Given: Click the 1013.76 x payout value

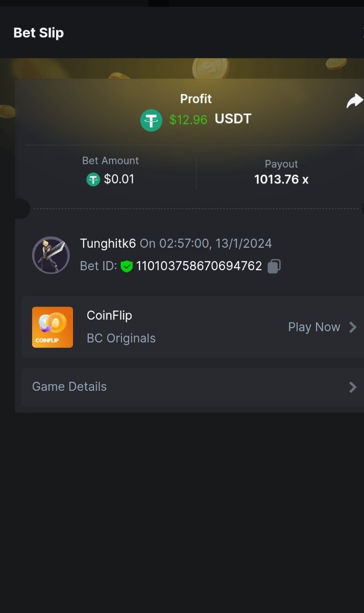Looking at the screenshot, I should [281, 179].
